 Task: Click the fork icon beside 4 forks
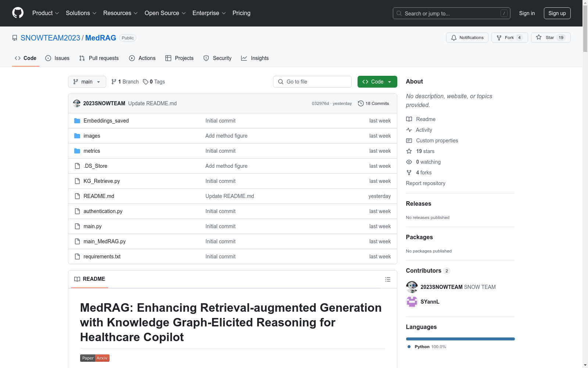pos(409,173)
